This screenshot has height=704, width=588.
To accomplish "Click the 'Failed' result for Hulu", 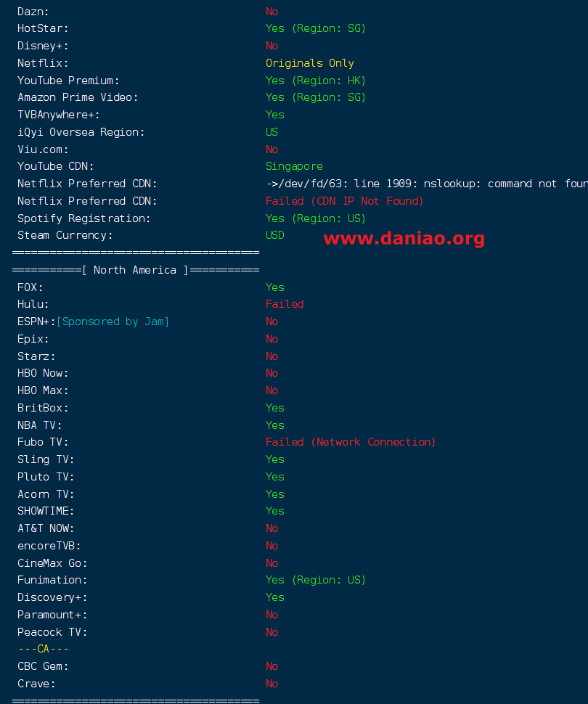I will (x=285, y=304).
